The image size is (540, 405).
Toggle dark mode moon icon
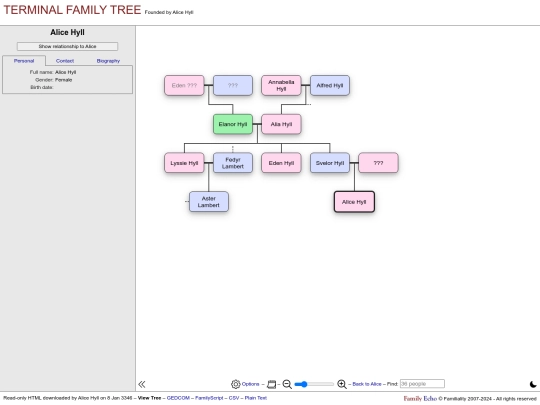click(533, 384)
